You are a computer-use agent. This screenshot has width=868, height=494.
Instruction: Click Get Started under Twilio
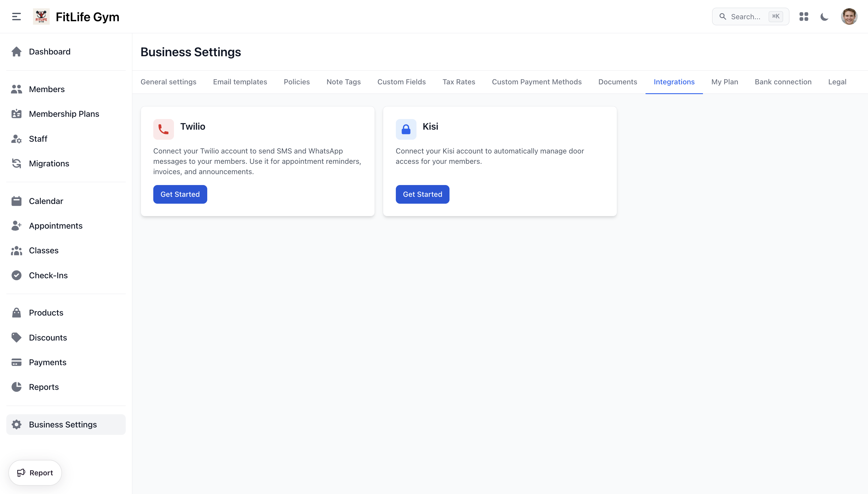coord(180,194)
